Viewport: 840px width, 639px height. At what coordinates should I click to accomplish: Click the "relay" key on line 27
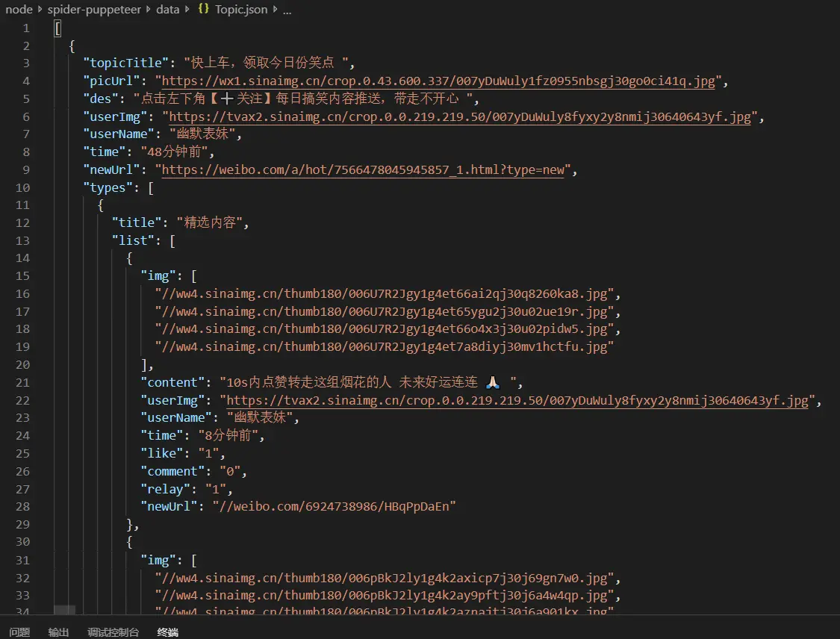(x=165, y=489)
